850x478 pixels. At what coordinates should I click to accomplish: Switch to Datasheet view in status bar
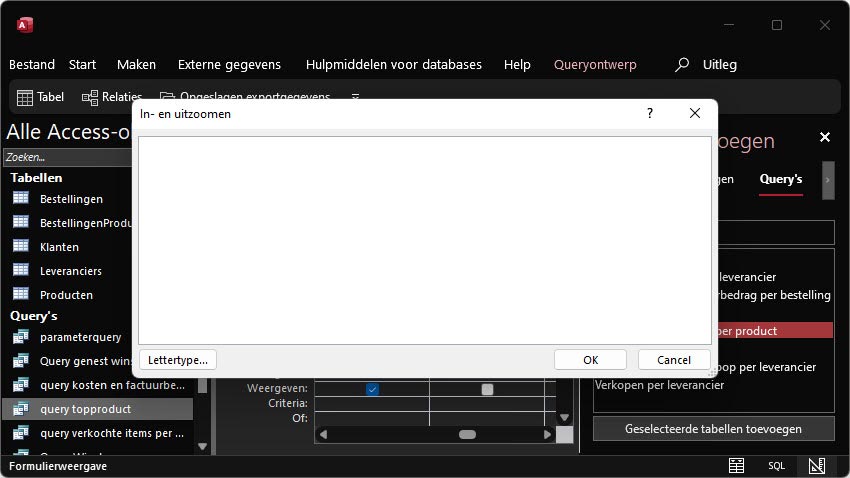pos(736,466)
